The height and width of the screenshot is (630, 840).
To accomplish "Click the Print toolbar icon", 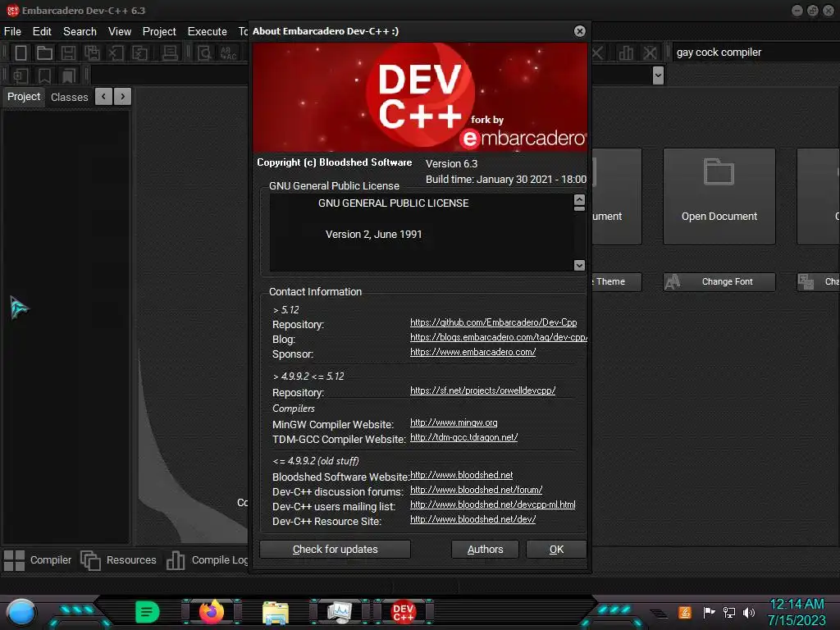I will (170, 53).
